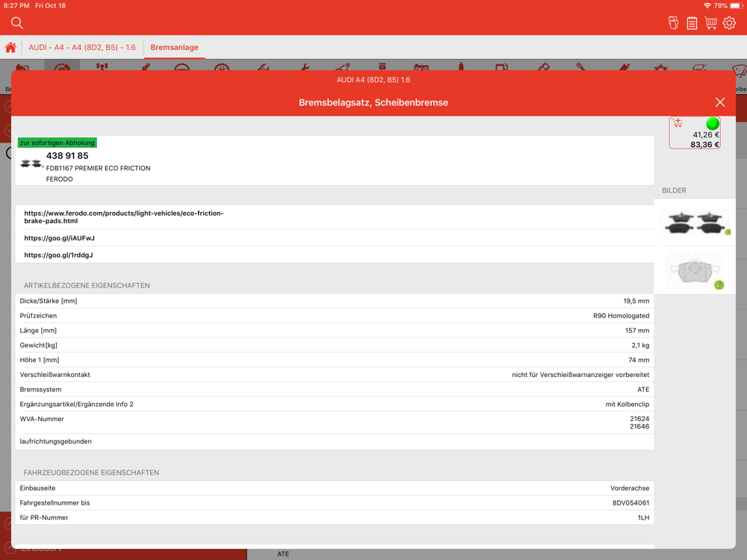Viewport: 747px width, 560px height.
Task: Select the 'für PR-Nummer' row label
Action: (44, 517)
